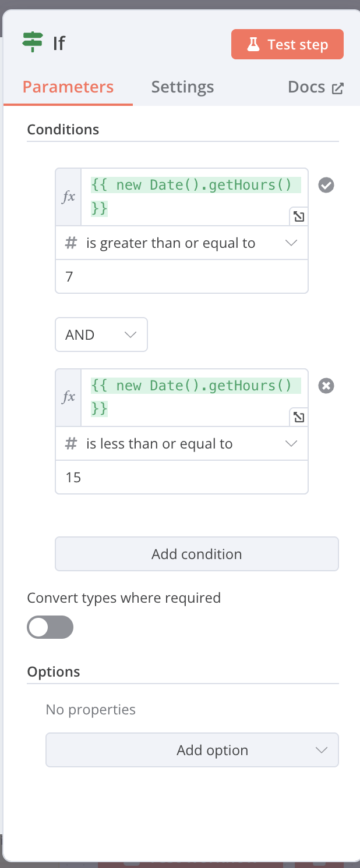Screen dimensions: 360x868
Task: Click the fx icon of second condition
Action: tap(69, 397)
